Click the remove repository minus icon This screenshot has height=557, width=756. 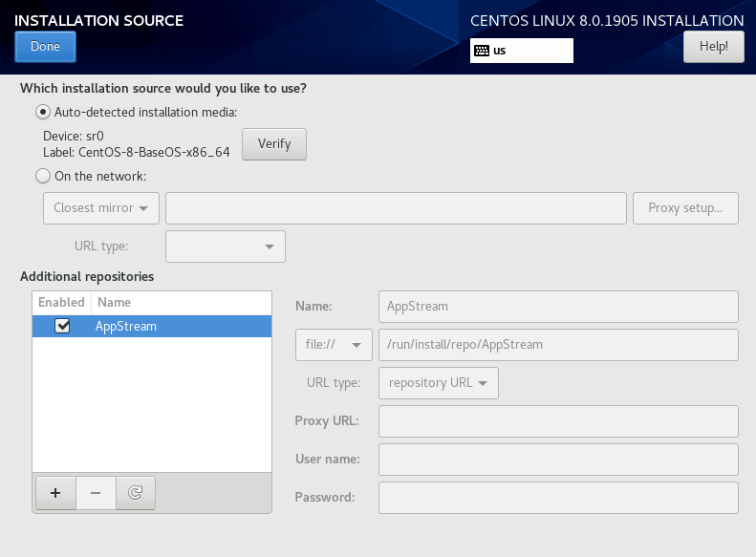[96, 493]
